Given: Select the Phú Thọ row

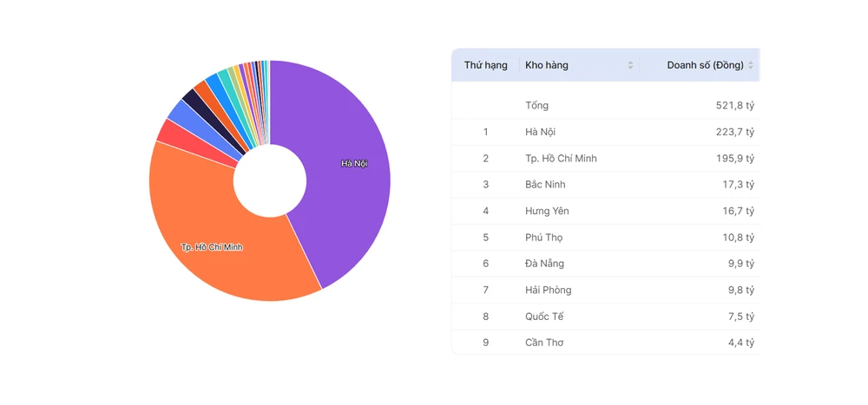Looking at the screenshot, I should tap(606, 238).
